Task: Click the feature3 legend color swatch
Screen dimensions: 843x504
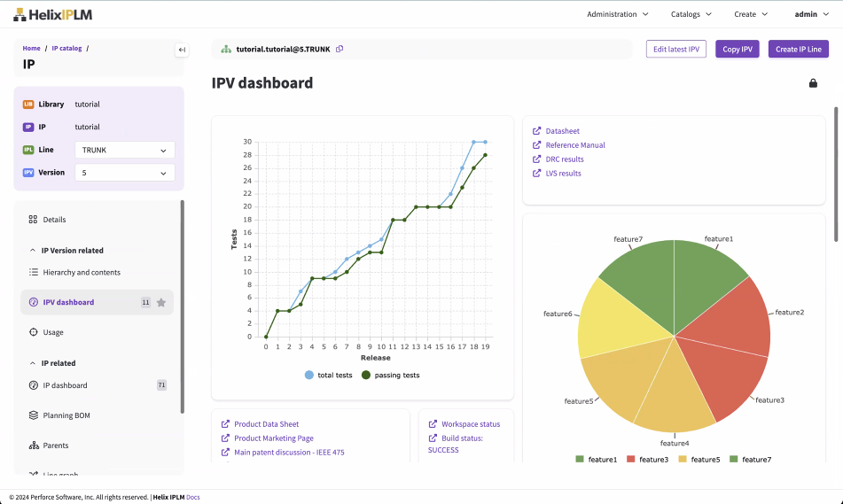Action: pos(631,460)
